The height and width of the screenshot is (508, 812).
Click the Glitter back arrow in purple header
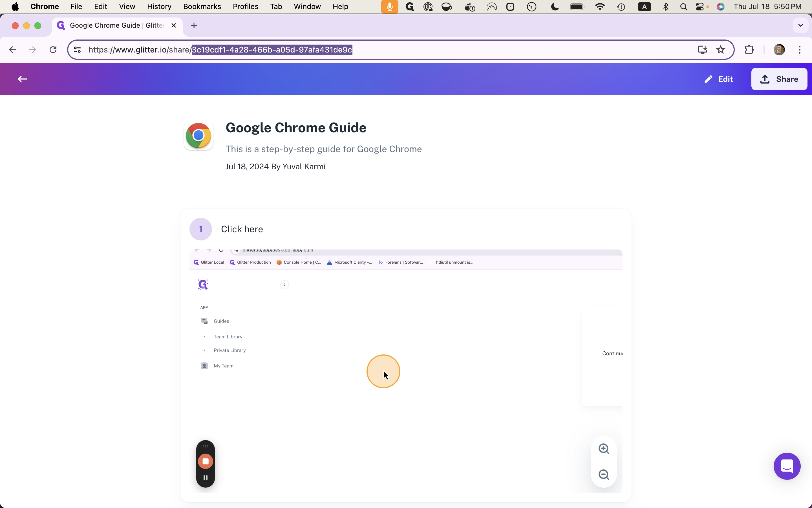pos(23,79)
